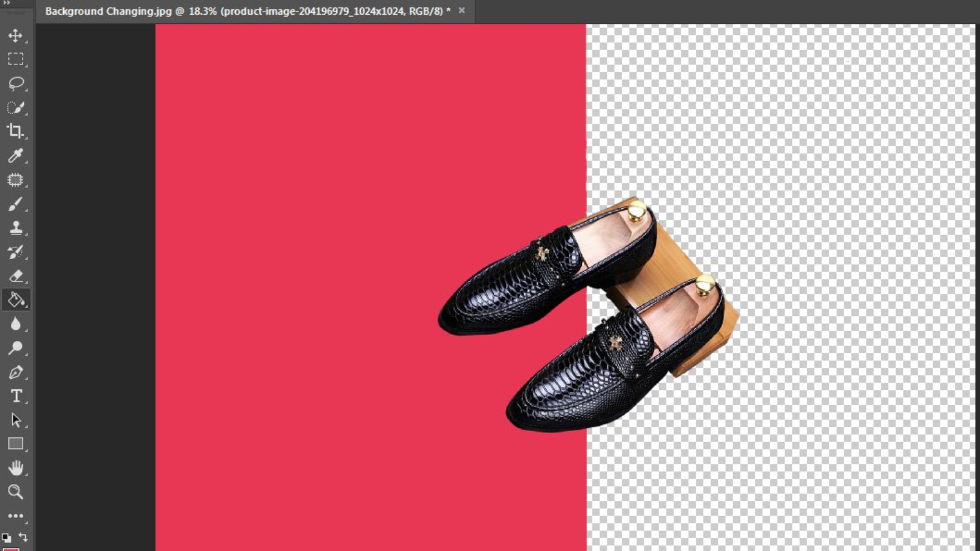The image size is (980, 551).
Task: Select the Brush tool
Action: pyautogui.click(x=15, y=204)
